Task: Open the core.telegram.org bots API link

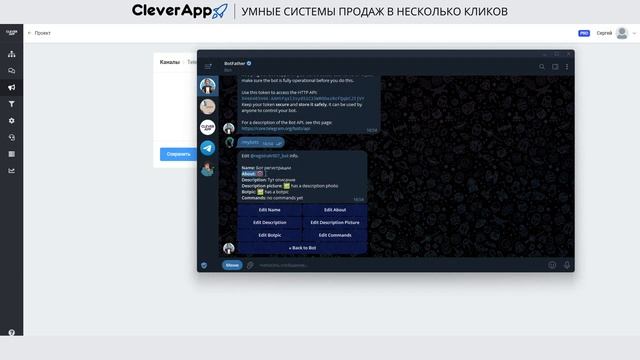Action: pyautogui.click(x=276, y=129)
